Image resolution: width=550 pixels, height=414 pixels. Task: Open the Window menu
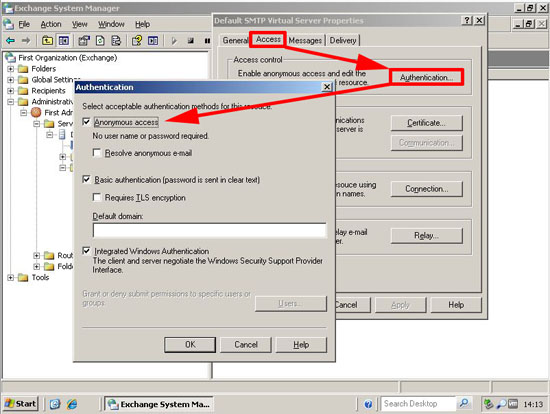click(x=111, y=24)
